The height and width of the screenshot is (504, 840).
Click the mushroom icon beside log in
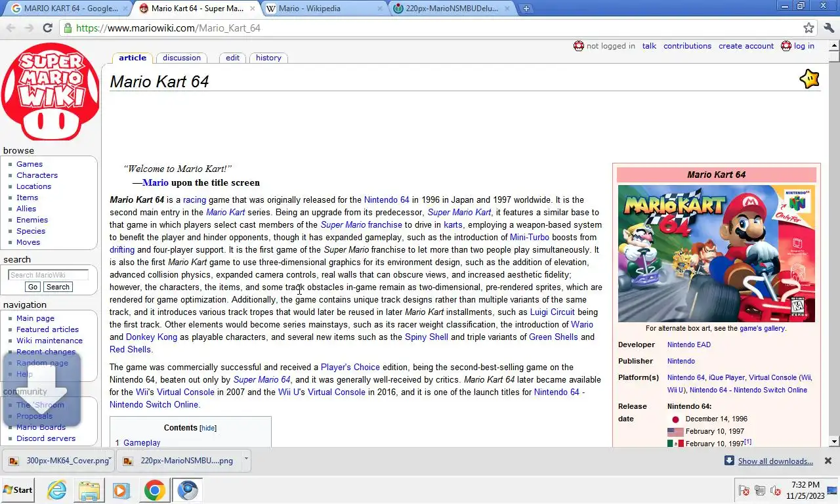[786, 46]
